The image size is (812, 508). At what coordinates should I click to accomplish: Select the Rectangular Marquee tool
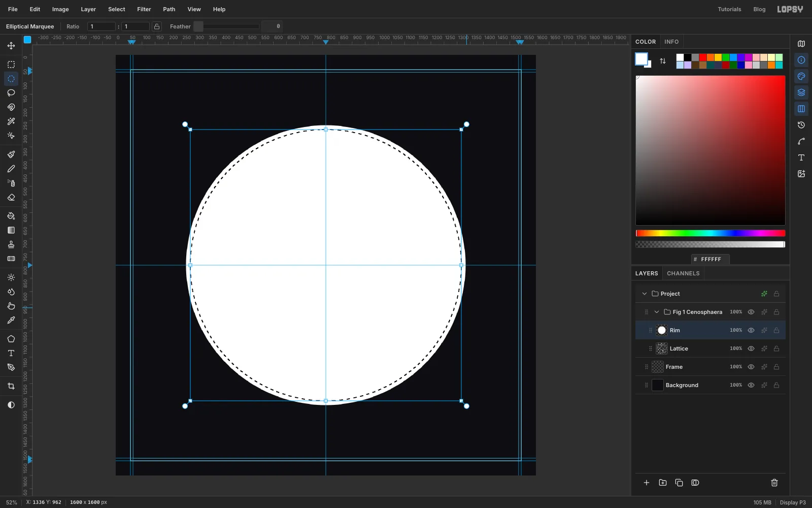point(11,65)
